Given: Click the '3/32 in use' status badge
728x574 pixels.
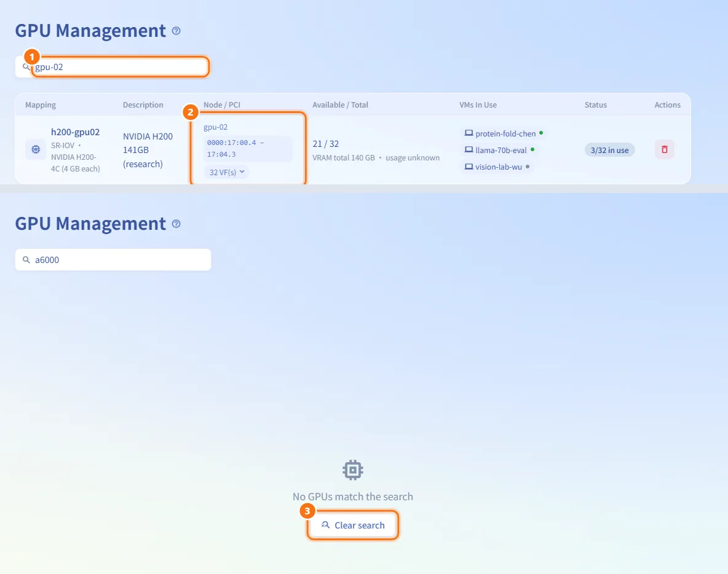Looking at the screenshot, I should click(x=609, y=150).
